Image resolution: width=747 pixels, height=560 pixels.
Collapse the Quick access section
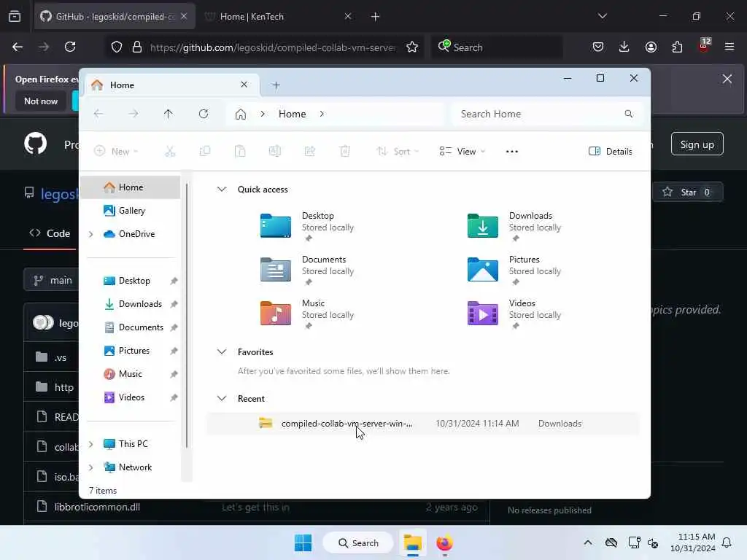pos(222,189)
